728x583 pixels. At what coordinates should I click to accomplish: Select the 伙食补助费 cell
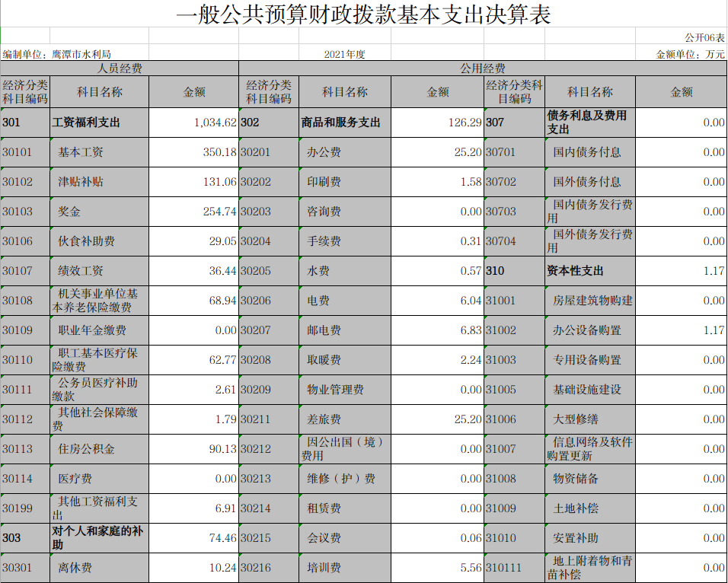click(x=99, y=241)
